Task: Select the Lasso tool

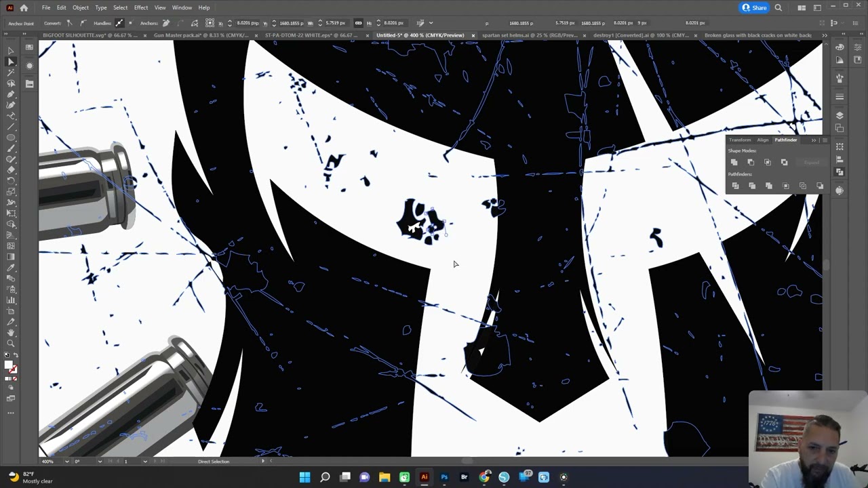Action: click(11, 83)
